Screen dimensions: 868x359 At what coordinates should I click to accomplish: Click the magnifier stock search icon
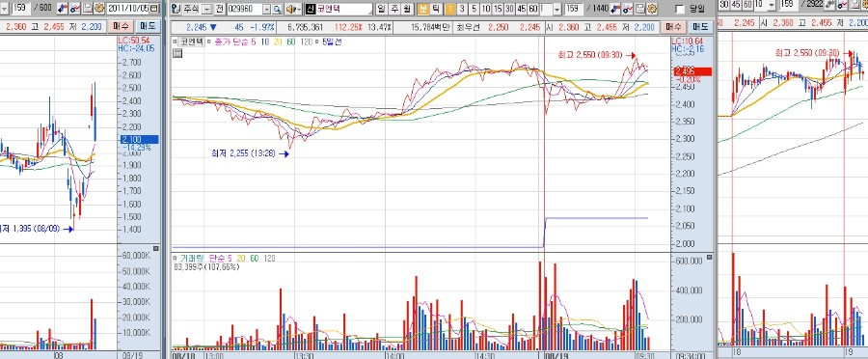point(278,10)
